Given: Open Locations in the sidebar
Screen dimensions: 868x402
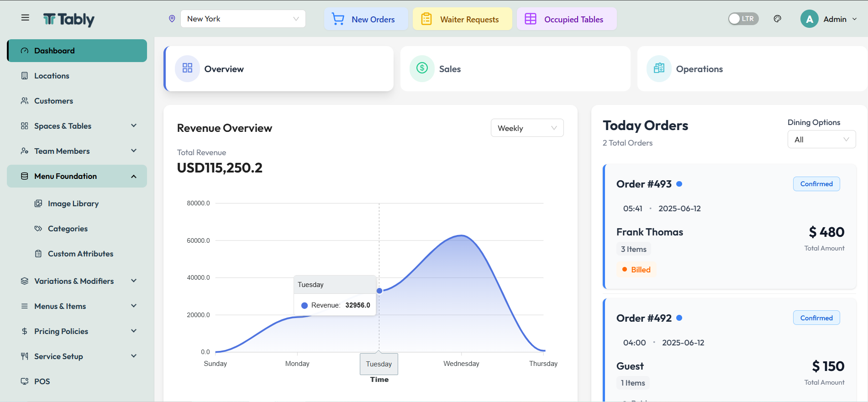Looking at the screenshot, I should tap(77, 76).
